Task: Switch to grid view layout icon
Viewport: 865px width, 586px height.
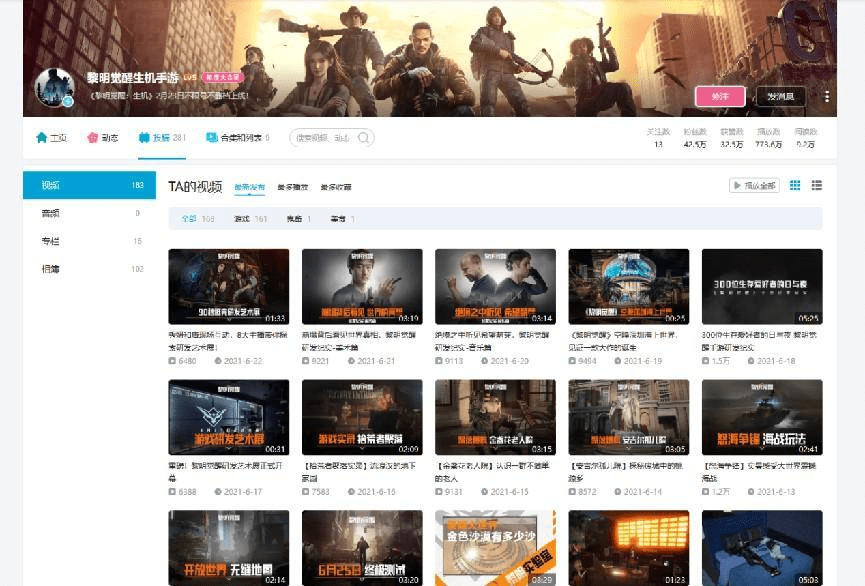Action: (795, 185)
